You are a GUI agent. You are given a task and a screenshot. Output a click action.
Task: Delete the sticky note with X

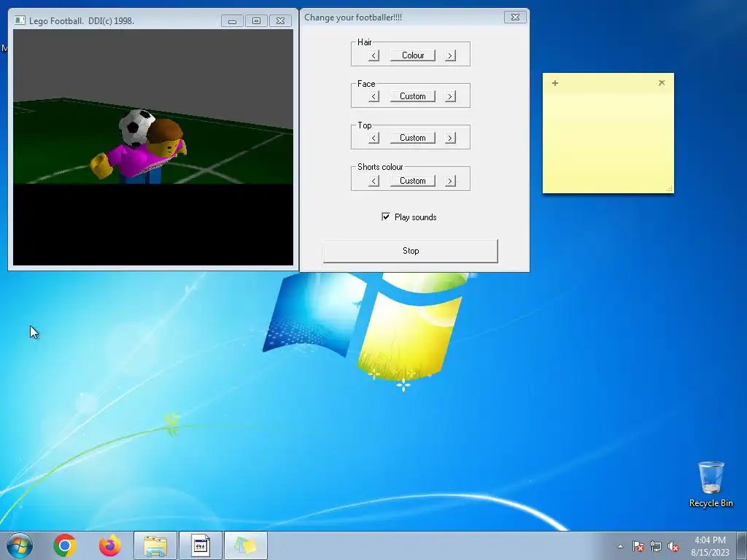tap(662, 83)
